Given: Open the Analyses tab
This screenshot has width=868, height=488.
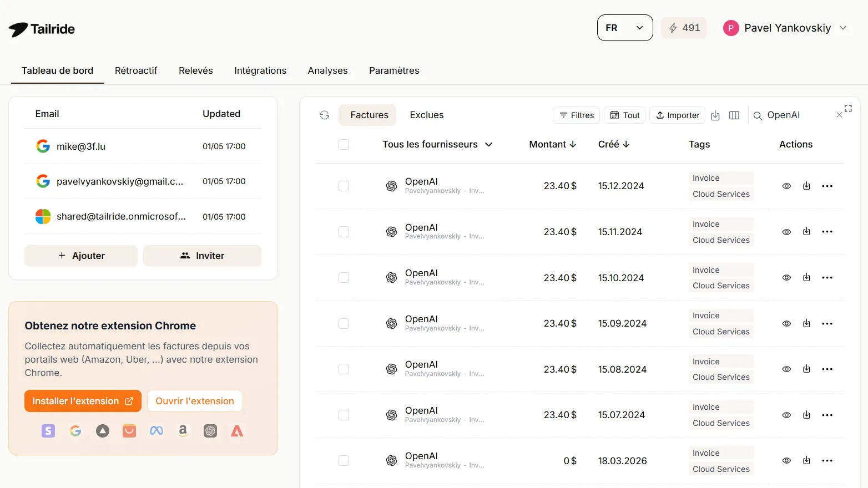Looking at the screenshot, I should tap(328, 70).
